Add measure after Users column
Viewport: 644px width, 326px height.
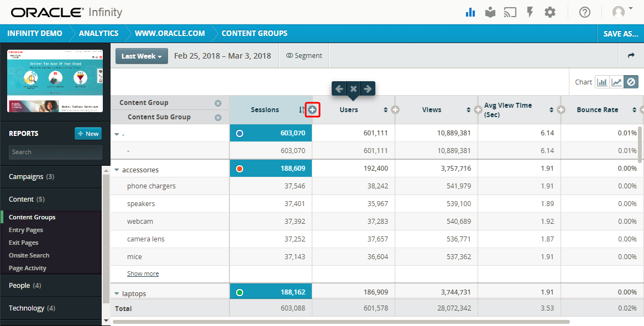[395, 109]
